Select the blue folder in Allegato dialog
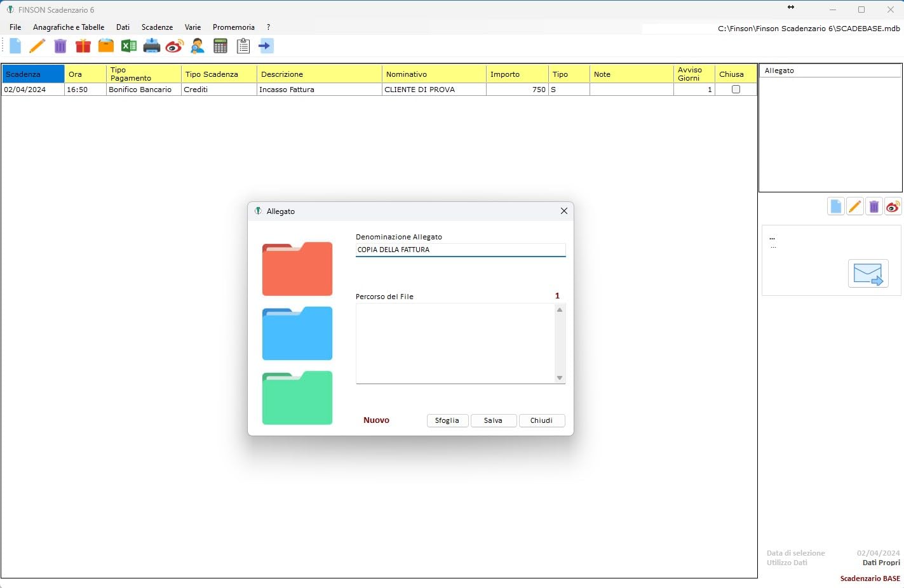This screenshot has width=904, height=588. 297,333
